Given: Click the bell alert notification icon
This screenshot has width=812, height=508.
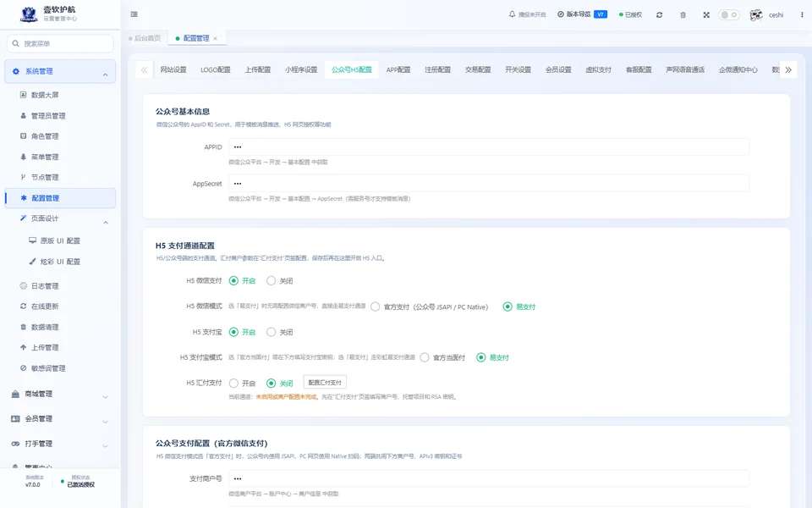Looking at the screenshot, I should 513,14.
